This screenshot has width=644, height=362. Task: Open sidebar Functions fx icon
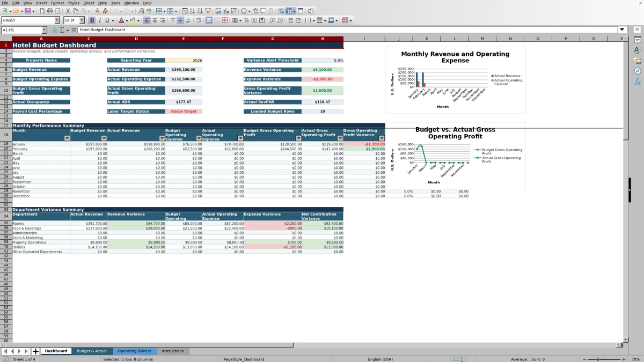[x=638, y=82]
